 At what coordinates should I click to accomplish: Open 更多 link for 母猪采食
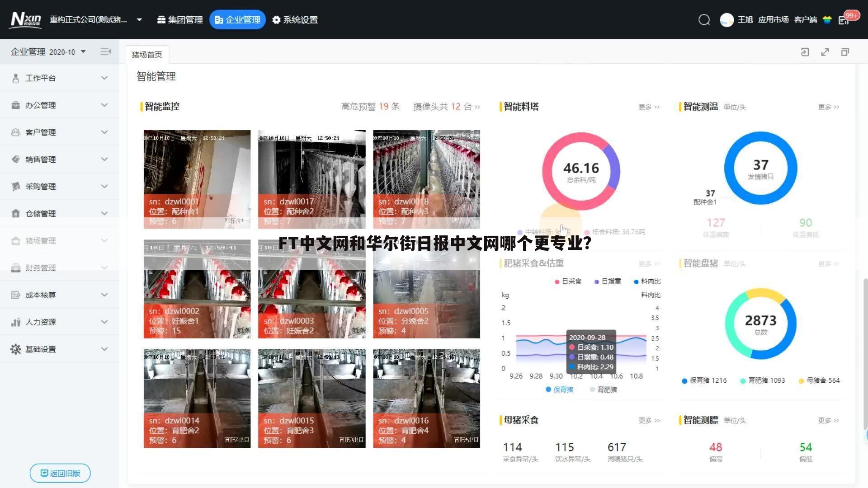coord(649,421)
